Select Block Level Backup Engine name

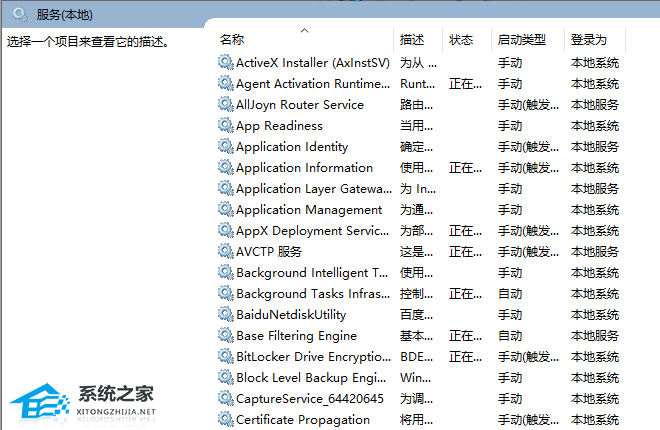point(311,378)
